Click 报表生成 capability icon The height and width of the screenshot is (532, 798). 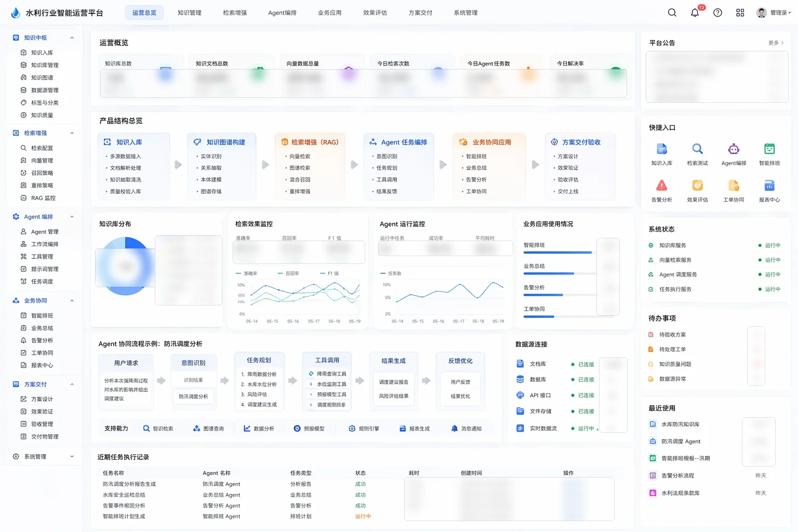pos(403,429)
